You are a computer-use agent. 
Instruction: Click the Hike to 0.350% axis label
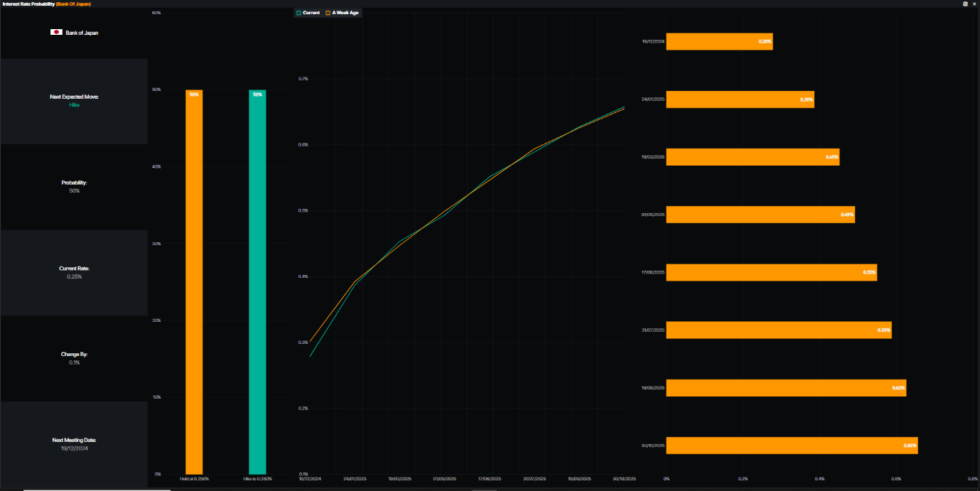[x=257, y=479]
